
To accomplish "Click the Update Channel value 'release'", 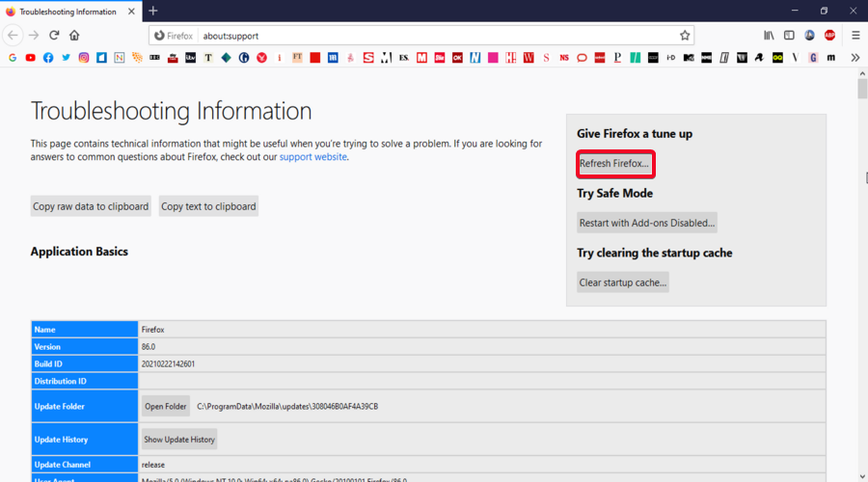I will pos(152,465).
